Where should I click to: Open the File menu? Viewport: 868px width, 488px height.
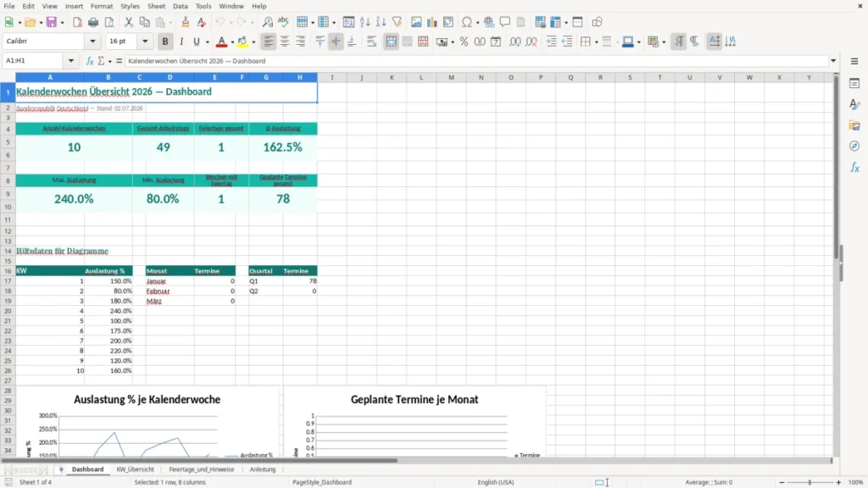tap(9, 6)
